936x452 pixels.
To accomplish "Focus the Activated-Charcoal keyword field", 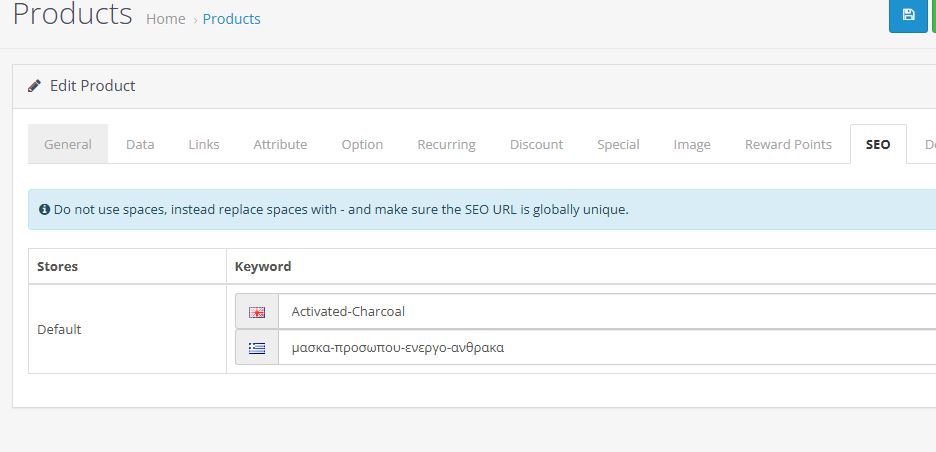I will coord(607,311).
